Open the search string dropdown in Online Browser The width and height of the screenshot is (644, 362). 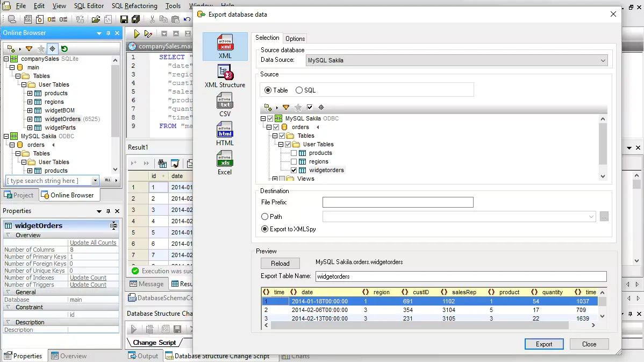coord(95,181)
